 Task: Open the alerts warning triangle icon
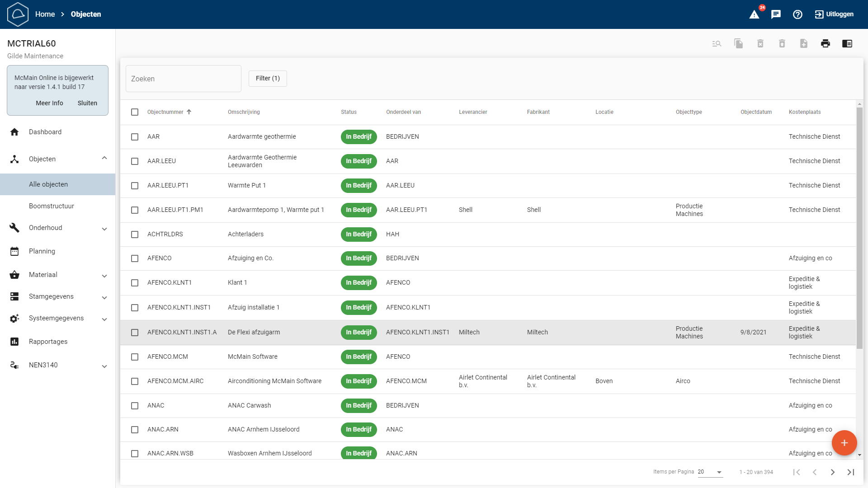coord(754,14)
